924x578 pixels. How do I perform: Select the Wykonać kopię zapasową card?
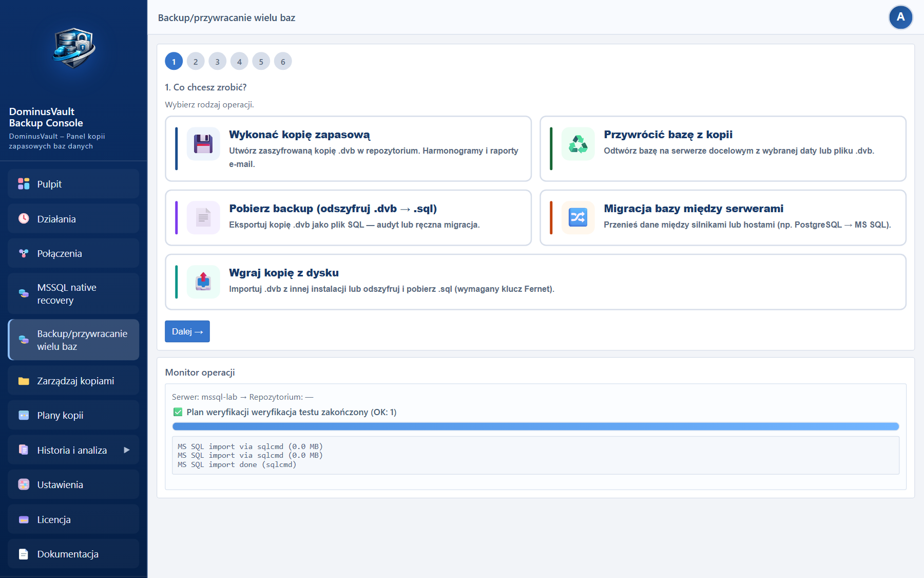pos(348,148)
